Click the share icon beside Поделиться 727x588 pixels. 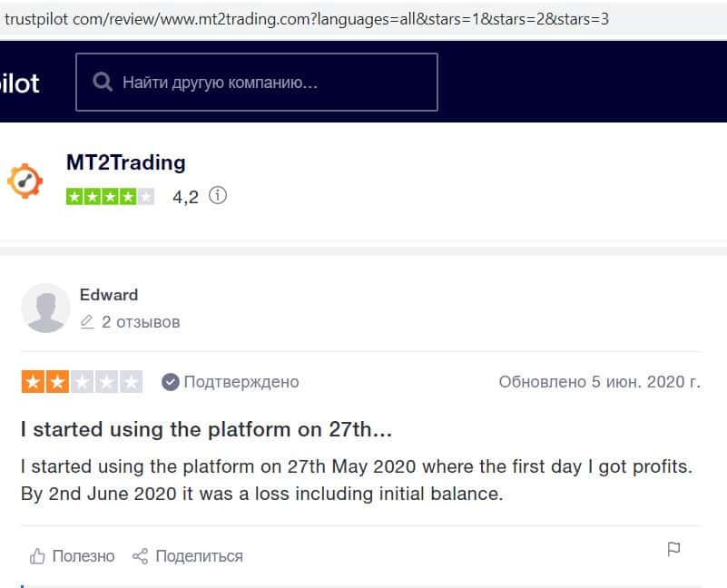tap(140, 556)
